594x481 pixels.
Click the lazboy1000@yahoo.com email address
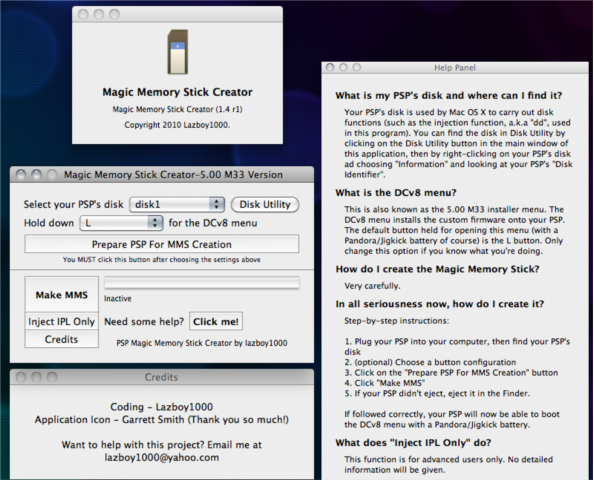[x=162, y=458]
